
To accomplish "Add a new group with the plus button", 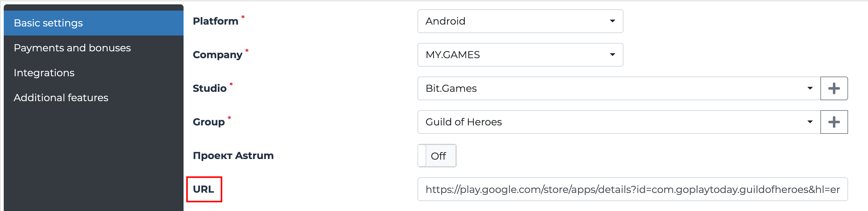I will pyautogui.click(x=834, y=122).
